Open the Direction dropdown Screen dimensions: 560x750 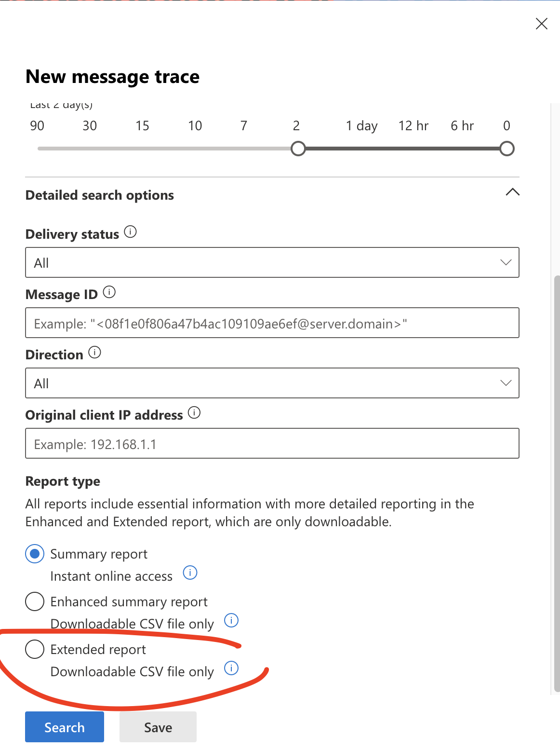pyautogui.click(x=272, y=383)
